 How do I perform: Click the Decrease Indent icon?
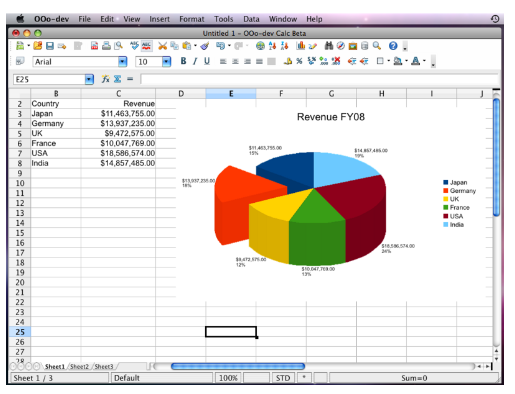point(352,61)
